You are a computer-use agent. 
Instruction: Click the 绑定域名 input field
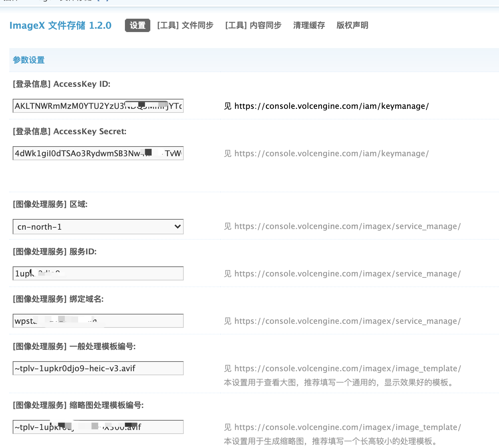tap(98, 321)
